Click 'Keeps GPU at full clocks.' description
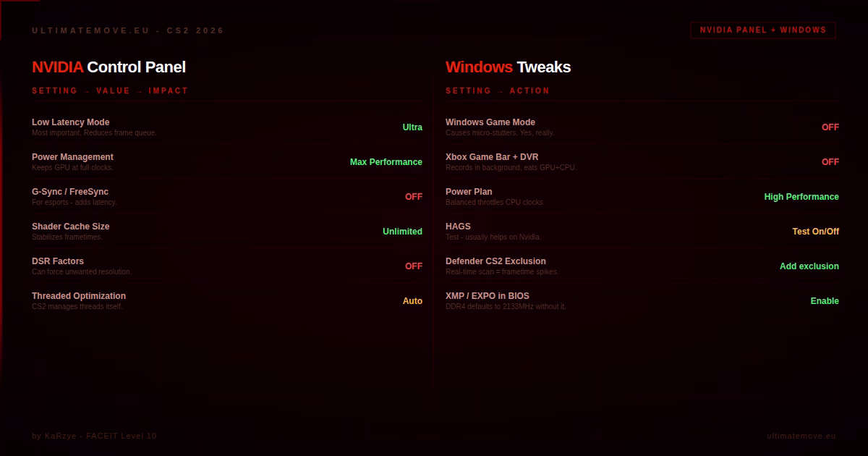The image size is (868, 456). 72,168
